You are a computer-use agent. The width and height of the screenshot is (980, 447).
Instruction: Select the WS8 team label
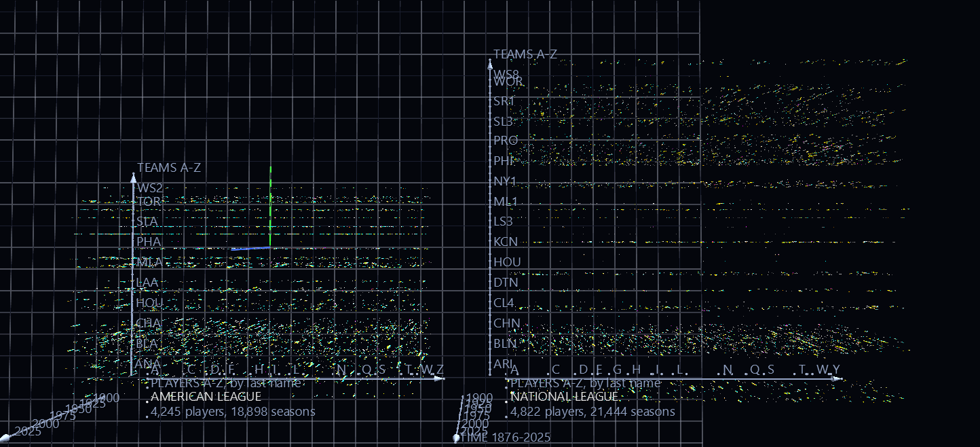click(506, 74)
